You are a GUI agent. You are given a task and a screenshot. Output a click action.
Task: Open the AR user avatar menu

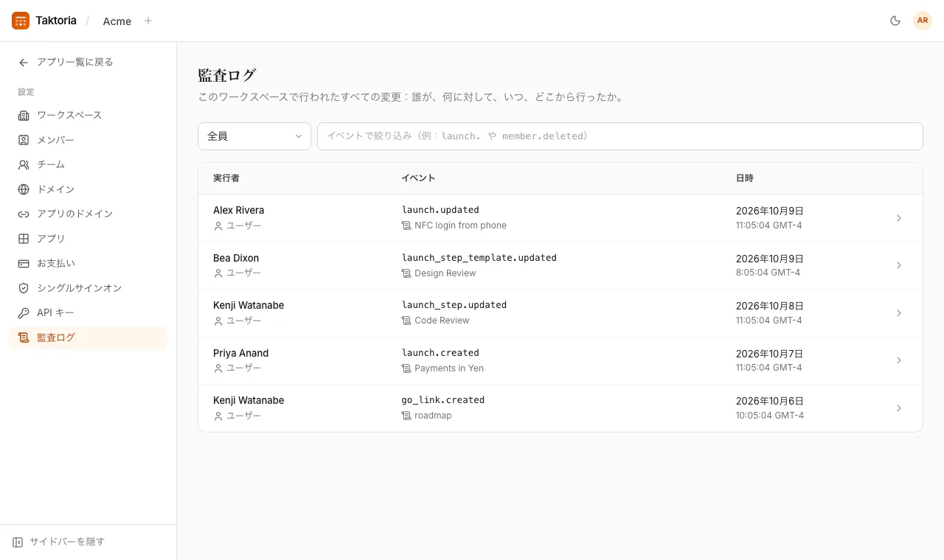923,21
